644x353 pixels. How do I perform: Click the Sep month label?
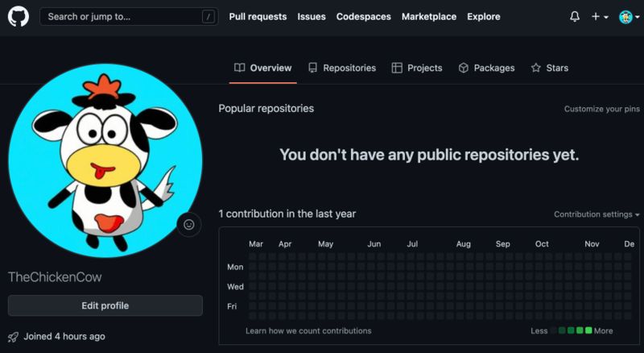[502, 244]
